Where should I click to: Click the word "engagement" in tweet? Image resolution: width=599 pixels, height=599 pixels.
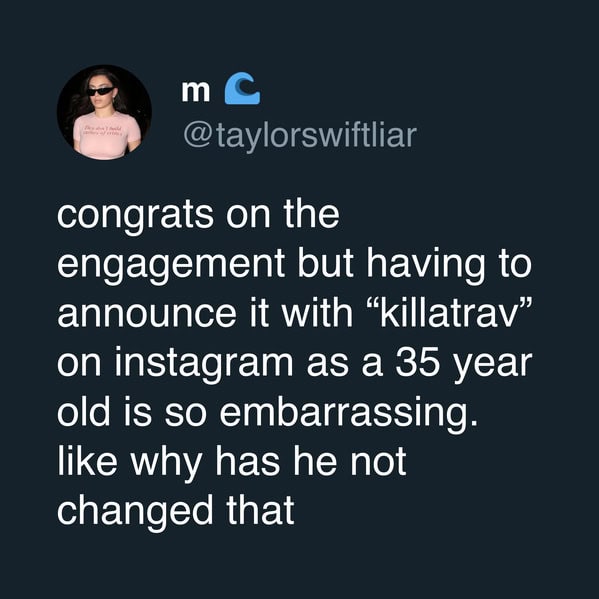171,265
